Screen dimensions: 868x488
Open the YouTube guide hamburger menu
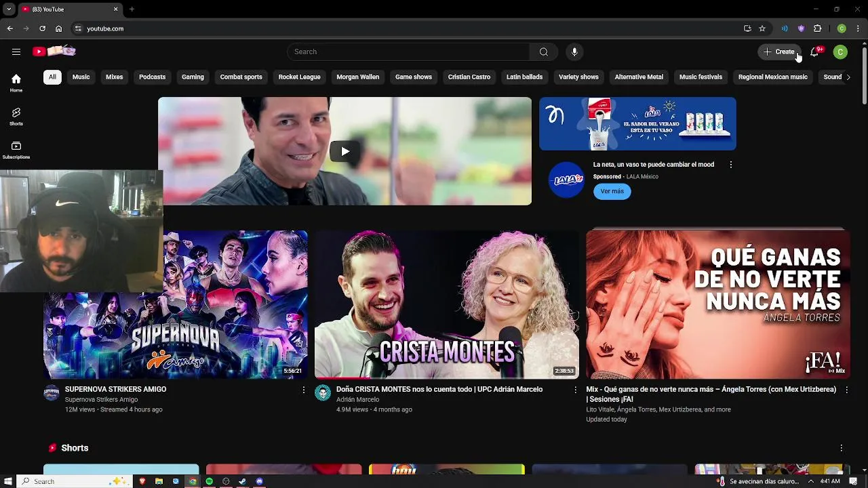(x=16, y=52)
